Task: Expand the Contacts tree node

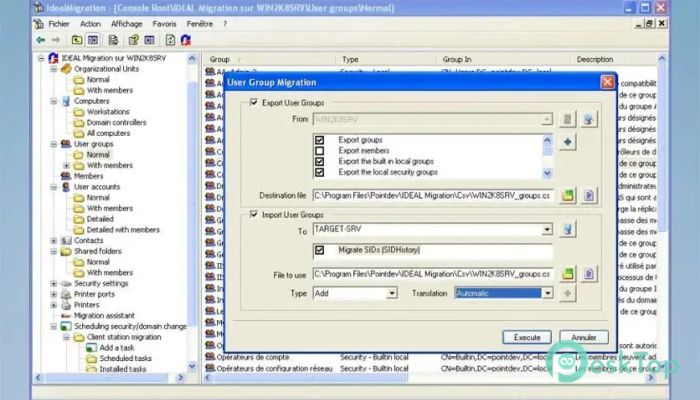Action: [54, 241]
